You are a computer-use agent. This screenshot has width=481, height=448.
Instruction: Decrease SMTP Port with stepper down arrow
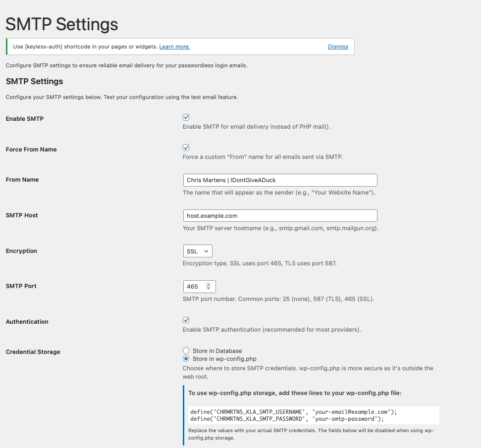[x=208, y=289]
